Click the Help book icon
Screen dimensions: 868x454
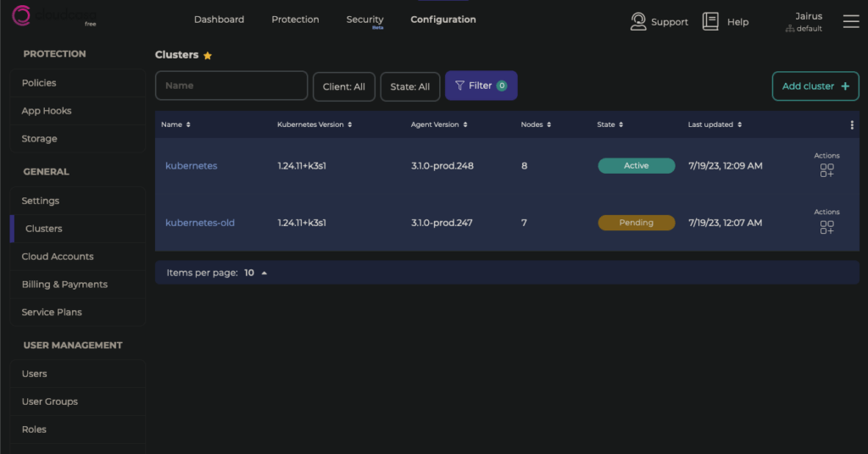[x=710, y=22]
